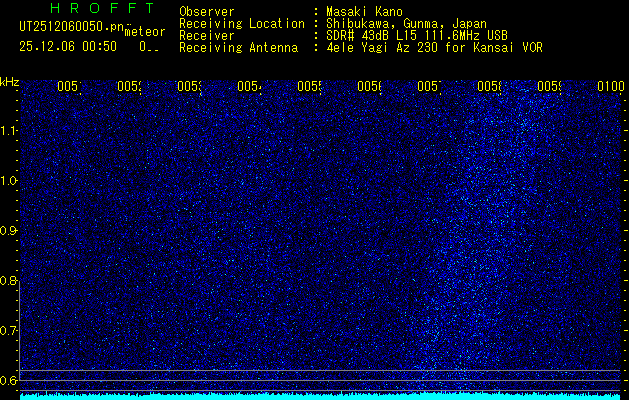This screenshot has width=629, height=400.
Task: Click the 0058 time marker
Action: coord(489,86)
